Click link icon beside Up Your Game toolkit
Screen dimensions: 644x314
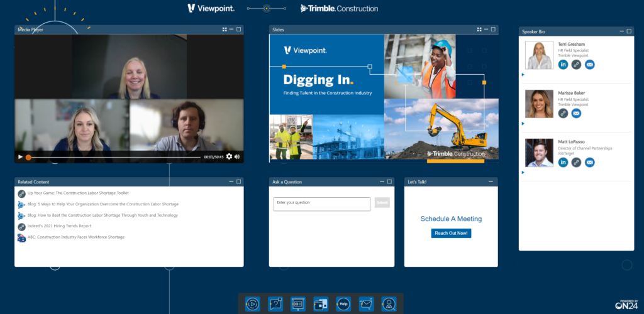(22, 193)
